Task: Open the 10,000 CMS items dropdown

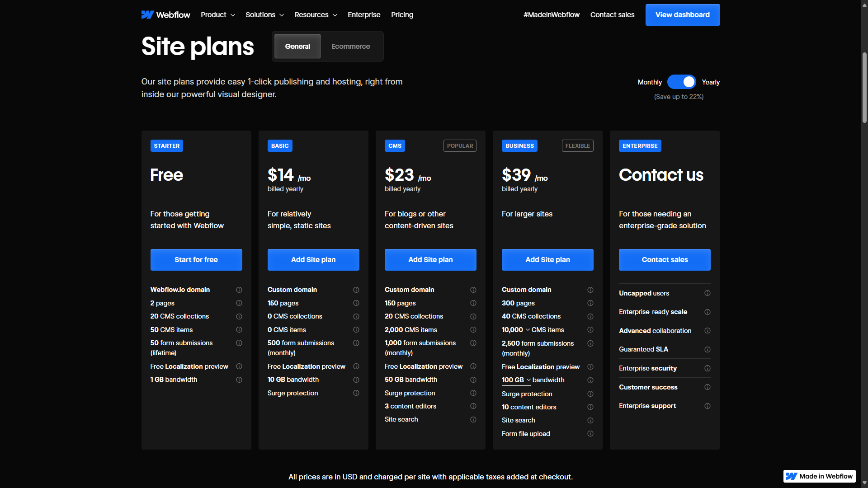Action: coord(516,330)
